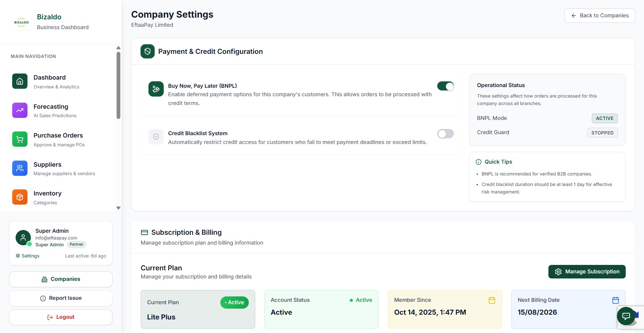Click Oct 14, 2025, 1:47 PM text
This screenshot has height=333, width=644.
[430, 312]
